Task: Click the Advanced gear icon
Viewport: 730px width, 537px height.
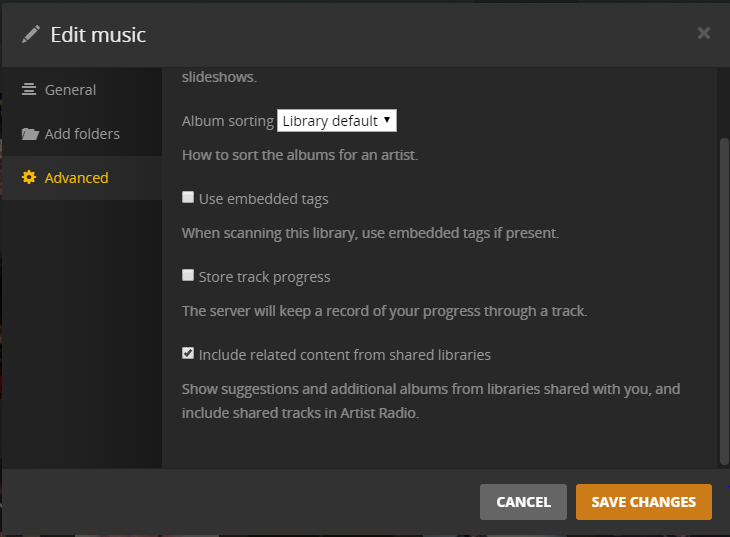Action: point(29,178)
